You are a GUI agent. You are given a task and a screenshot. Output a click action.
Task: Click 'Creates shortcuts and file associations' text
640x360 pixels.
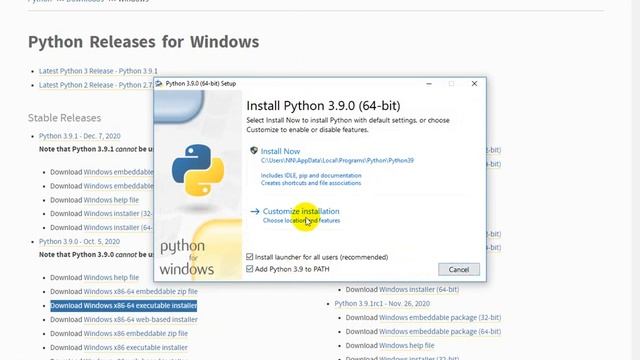point(311,183)
